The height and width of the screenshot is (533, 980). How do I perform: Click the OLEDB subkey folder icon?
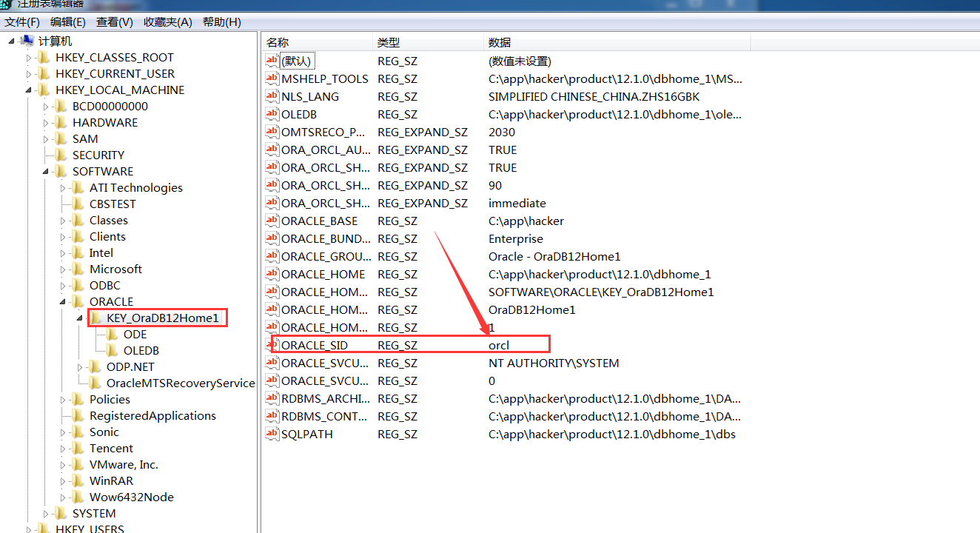[113, 350]
